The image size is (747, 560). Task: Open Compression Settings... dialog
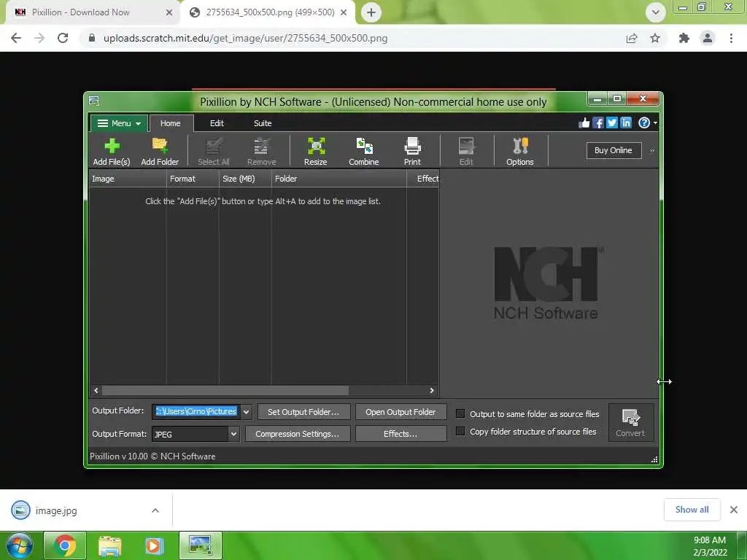pyautogui.click(x=298, y=434)
